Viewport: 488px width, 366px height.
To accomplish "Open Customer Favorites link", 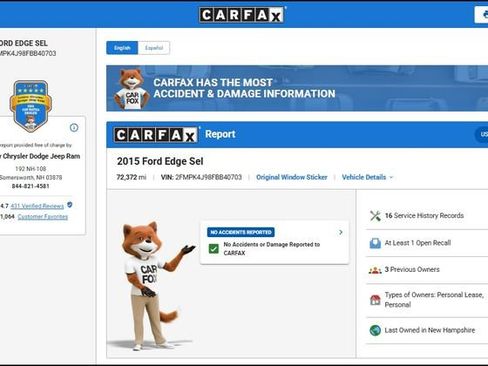I will [43, 217].
